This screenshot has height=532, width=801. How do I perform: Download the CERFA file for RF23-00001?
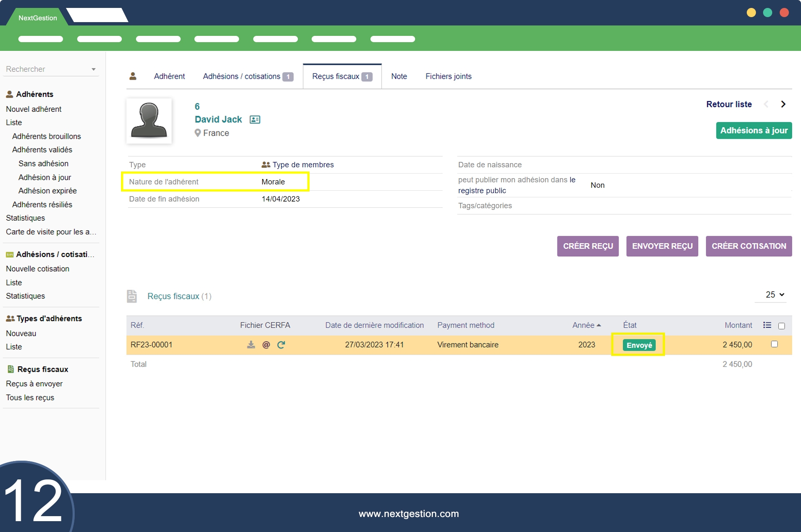click(251, 345)
